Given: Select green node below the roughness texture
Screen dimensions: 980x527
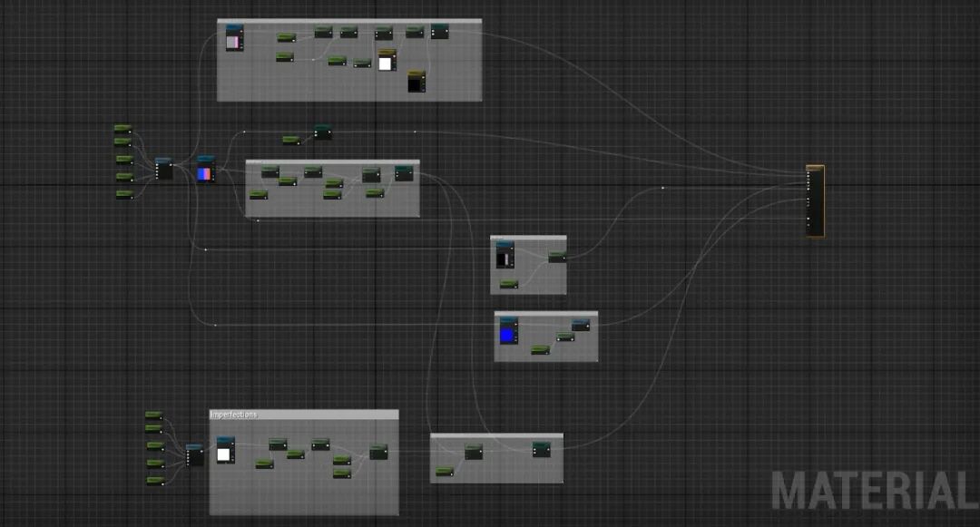Looking at the screenshot, I should click(509, 284).
